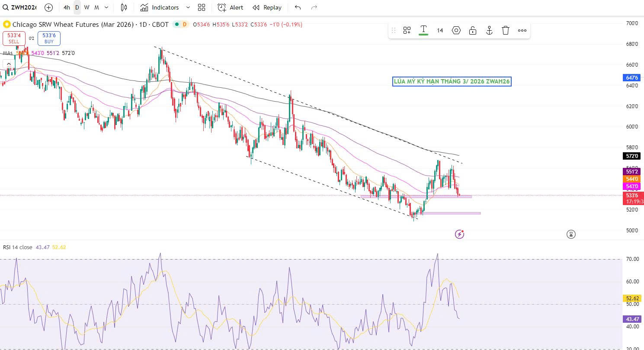Open drawing settings hexagon icon
The height and width of the screenshot is (350, 644).
[x=456, y=30]
